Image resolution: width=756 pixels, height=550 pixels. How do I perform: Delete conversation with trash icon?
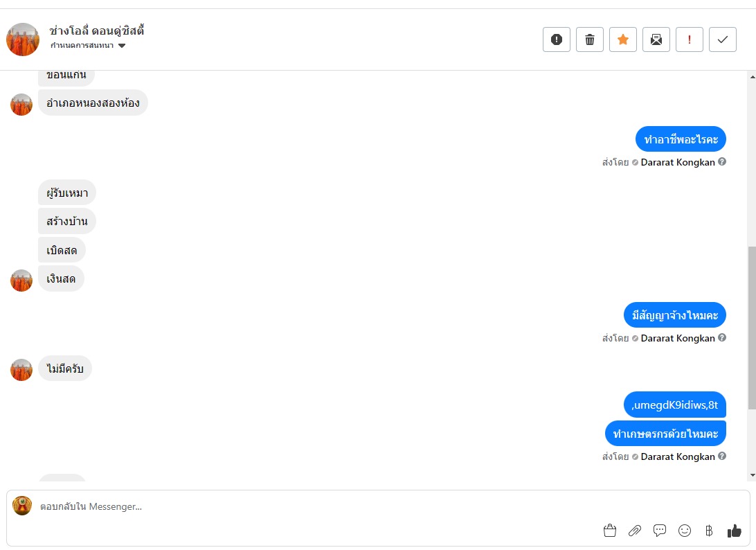click(x=590, y=39)
